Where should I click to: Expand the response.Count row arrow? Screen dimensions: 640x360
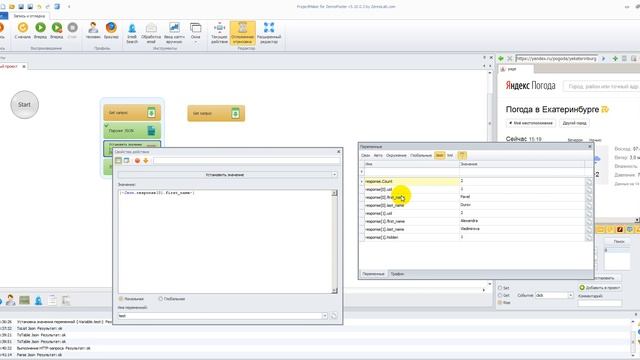click(x=362, y=181)
